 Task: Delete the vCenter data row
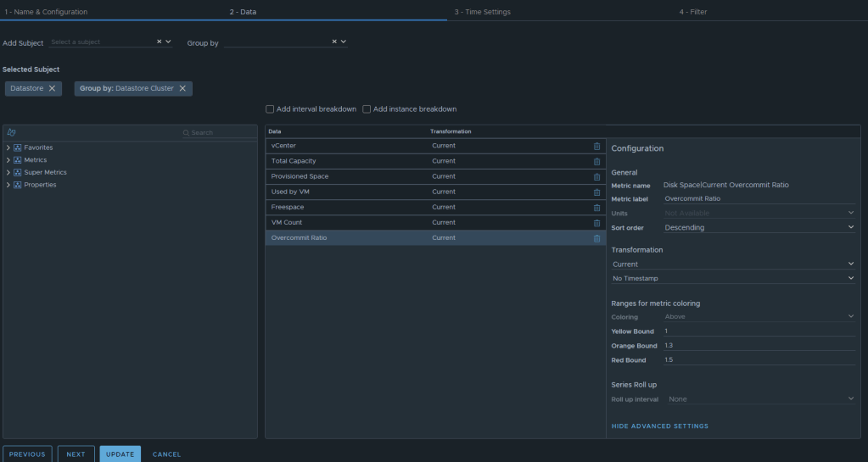(x=596, y=146)
